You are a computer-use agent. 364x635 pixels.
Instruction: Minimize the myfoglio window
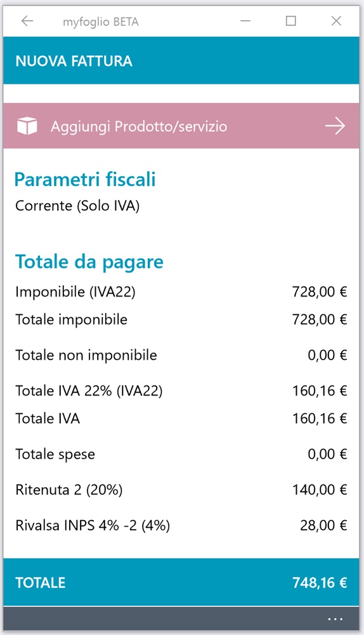pyautogui.click(x=245, y=21)
